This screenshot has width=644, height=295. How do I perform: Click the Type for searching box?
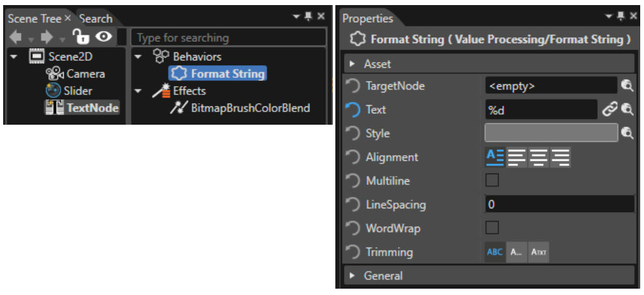coord(228,38)
